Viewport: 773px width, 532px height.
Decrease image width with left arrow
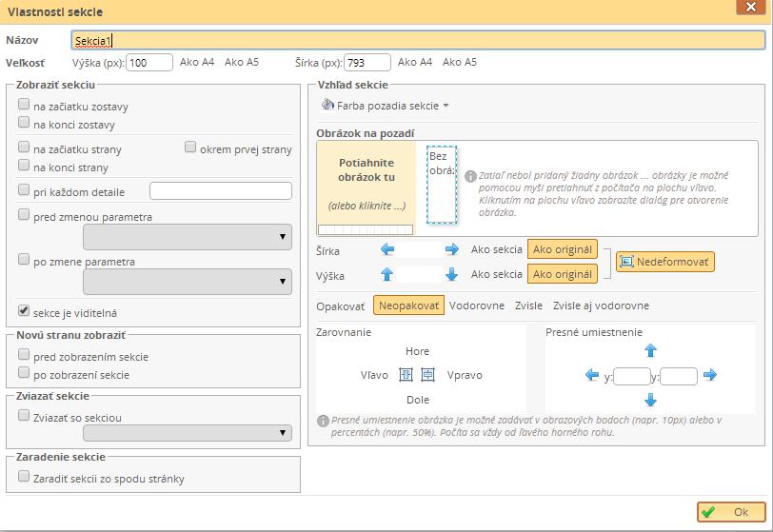[x=387, y=249]
